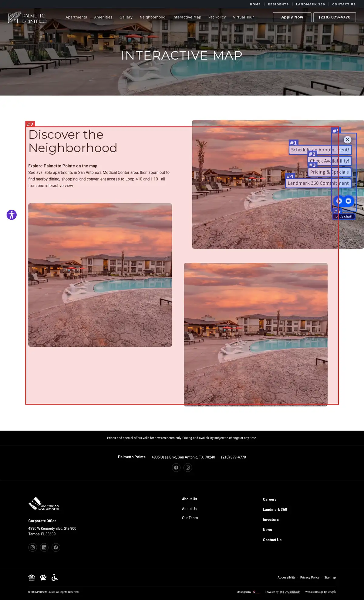Click the footer address 4835 Usaa Blvd

pos(183,457)
